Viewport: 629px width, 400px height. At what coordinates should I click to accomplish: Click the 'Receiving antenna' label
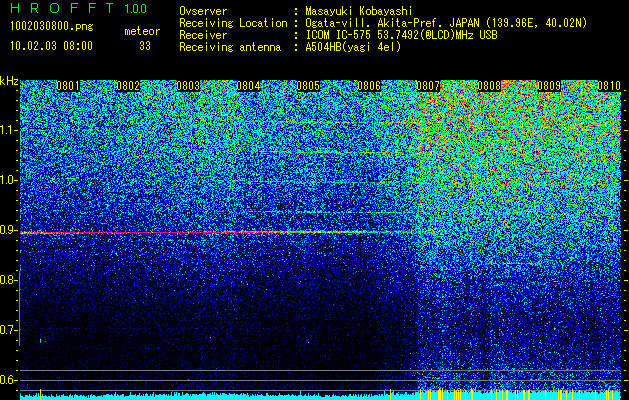pos(230,47)
